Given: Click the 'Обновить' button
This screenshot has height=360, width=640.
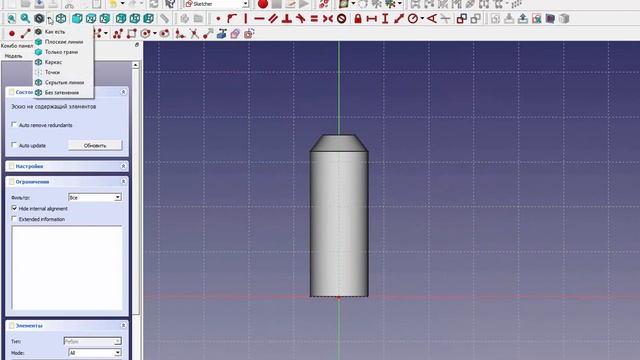Looking at the screenshot, I should click(95, 145).
